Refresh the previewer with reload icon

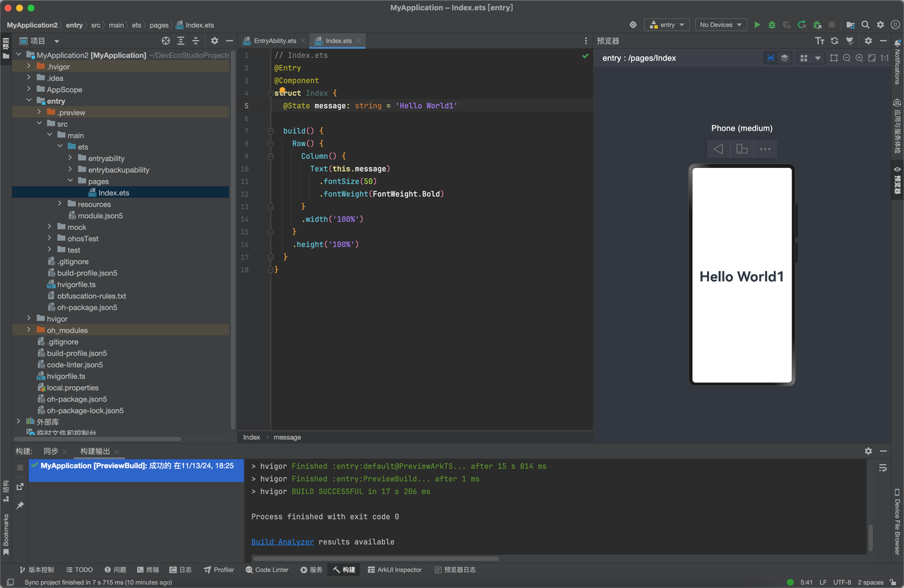coord(835,41)
